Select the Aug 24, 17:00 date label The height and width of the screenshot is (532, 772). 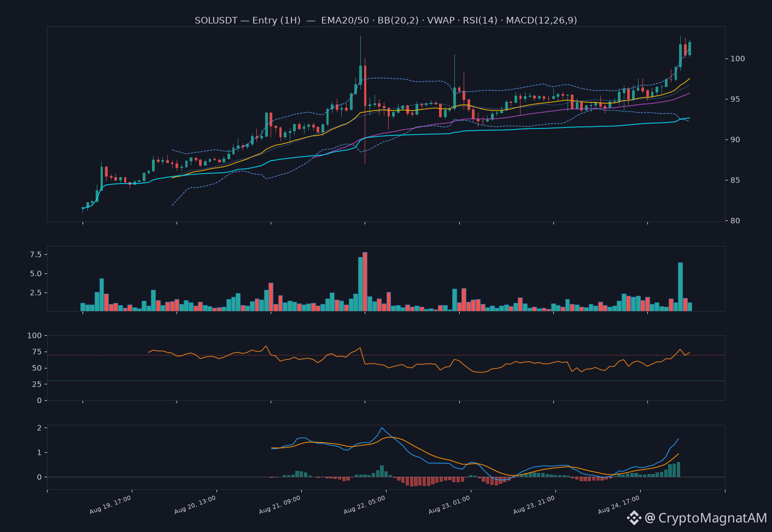[619, 505]
